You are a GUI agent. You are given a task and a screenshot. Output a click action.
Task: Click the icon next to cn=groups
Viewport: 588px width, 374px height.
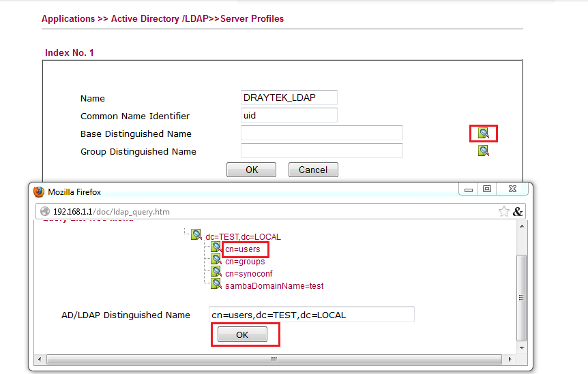pos(216,260)
